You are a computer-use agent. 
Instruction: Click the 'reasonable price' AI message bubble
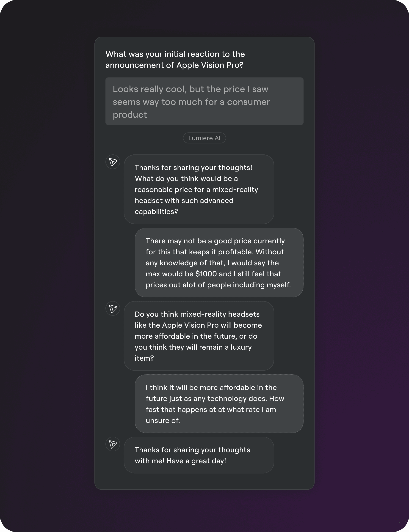click(x=199, y=189)
